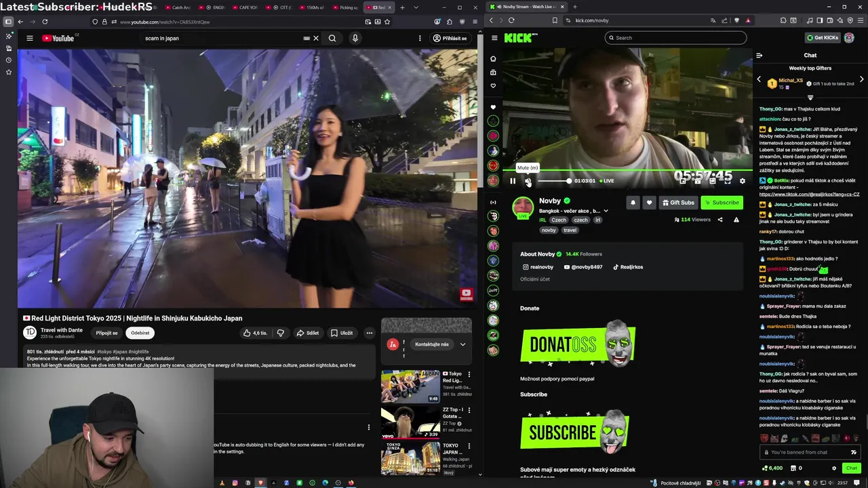
Task: Click Připojit se join button
Action: [106, 333]
